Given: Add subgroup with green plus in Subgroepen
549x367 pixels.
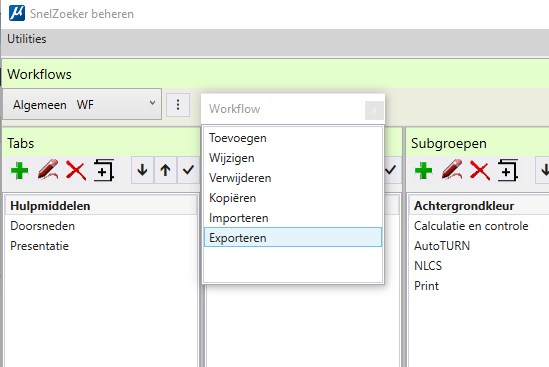Looking at the screenshot, I should [x=423, y=171].
